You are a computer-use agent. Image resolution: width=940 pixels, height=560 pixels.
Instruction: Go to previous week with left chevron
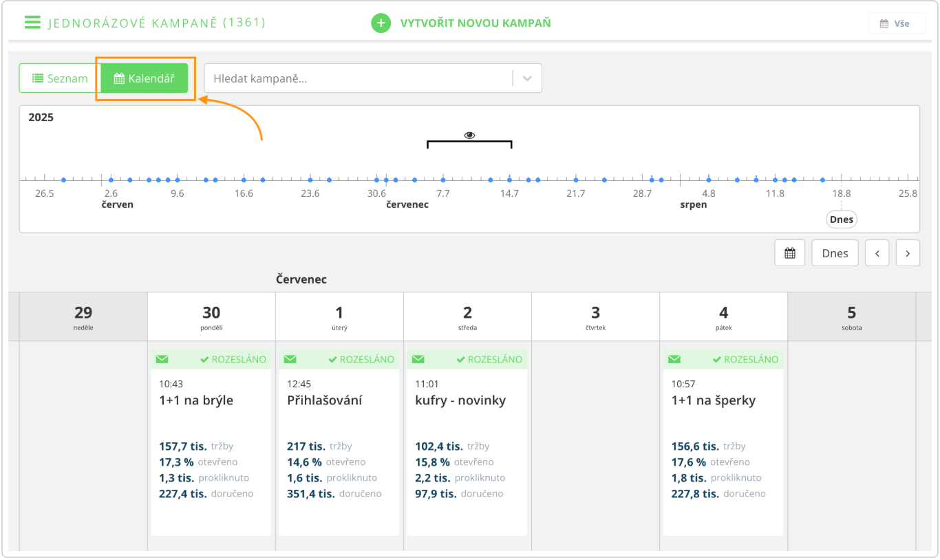pyautogui.click(x=877, y=253)
